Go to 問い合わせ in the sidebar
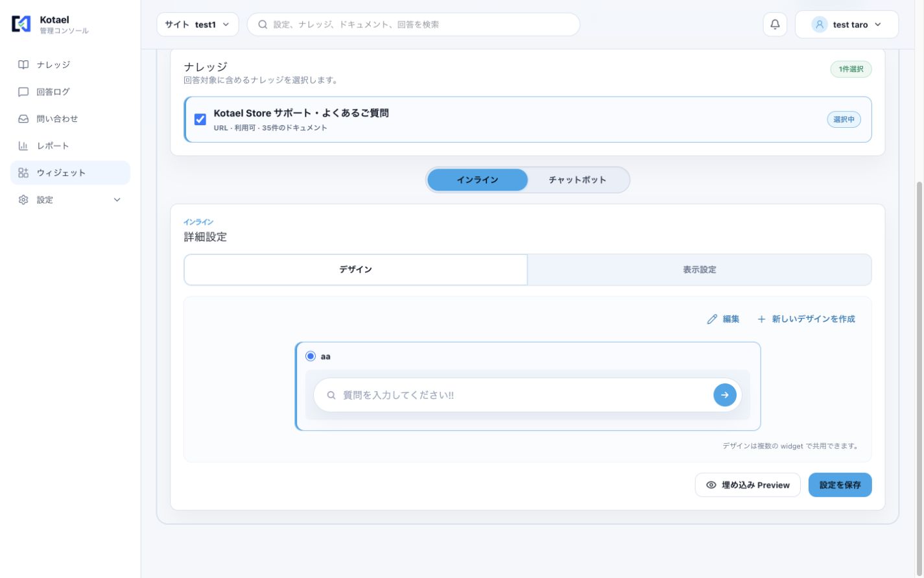Image resolution: width=924 pixels, height=578 pixels. click(70, 119)
